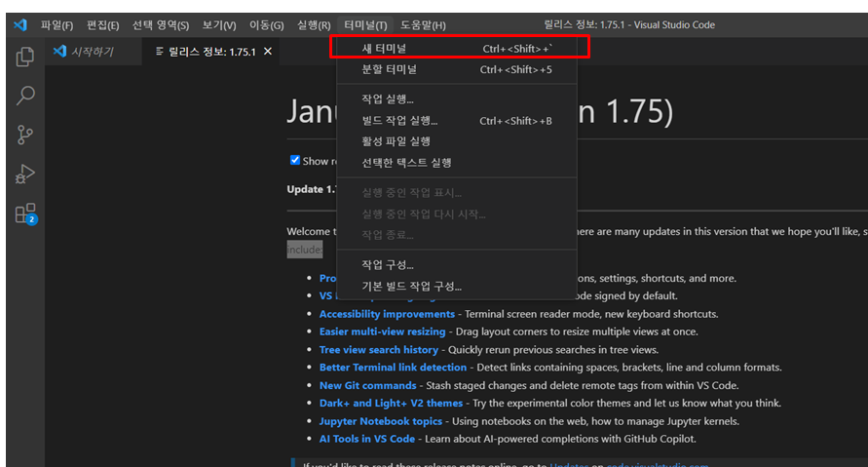The height and width of the screenshot is (467, 868).
Task: Open the AI Tools in VS Code link
Action: (x=366, y=439)
